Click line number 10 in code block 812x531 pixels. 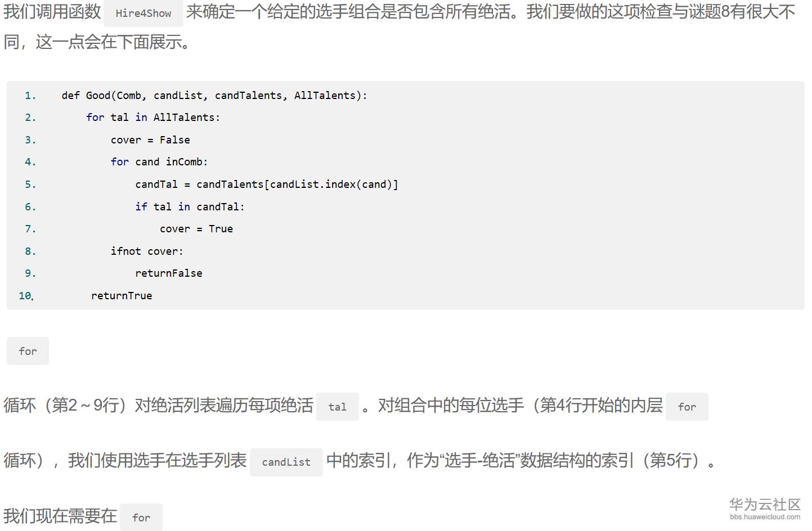click(x=26, y=296)
